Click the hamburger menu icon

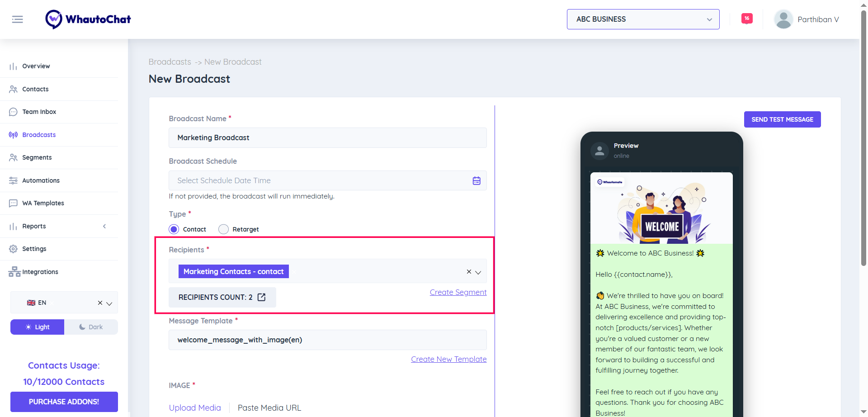[x=17, y=19]
